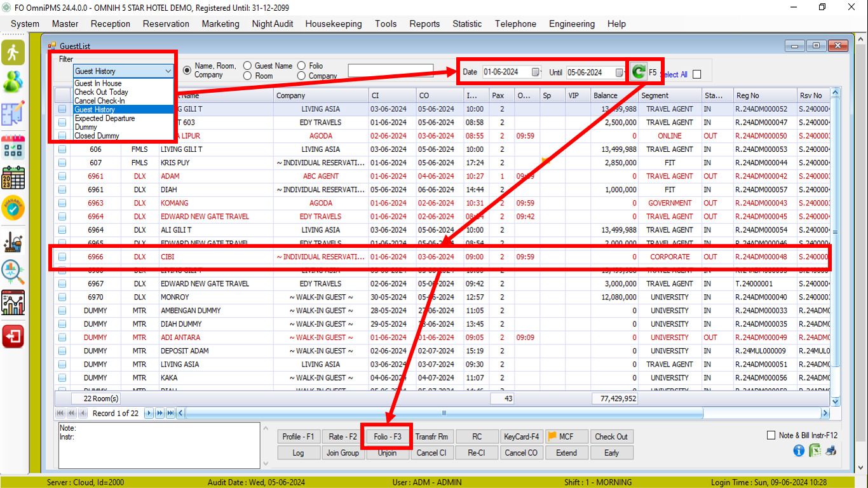
Task: Tick the Select All checkbox
Action: [x=697, y=74]
